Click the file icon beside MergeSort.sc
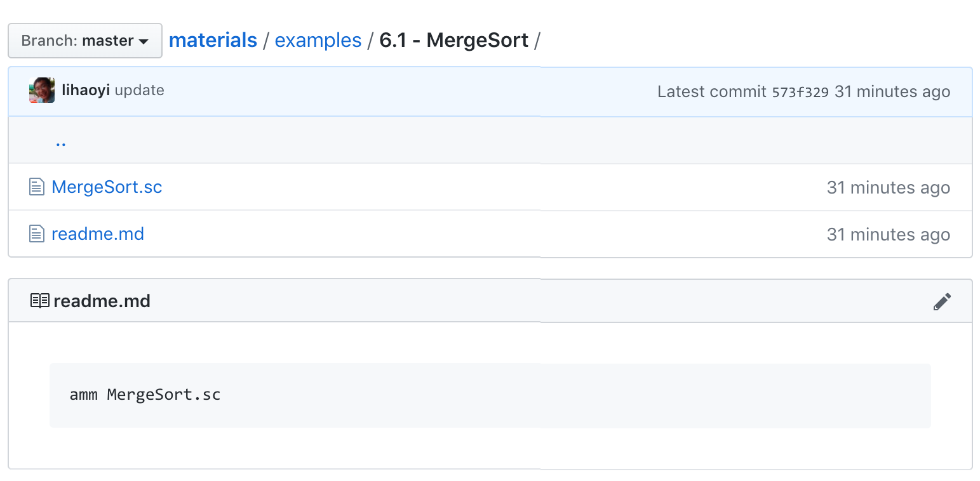980x481 pixels. click(x=37, y=187)
